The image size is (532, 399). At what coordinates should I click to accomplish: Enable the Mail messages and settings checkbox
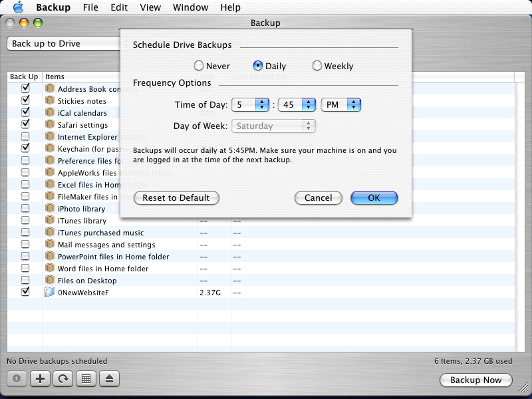[25, 244]
